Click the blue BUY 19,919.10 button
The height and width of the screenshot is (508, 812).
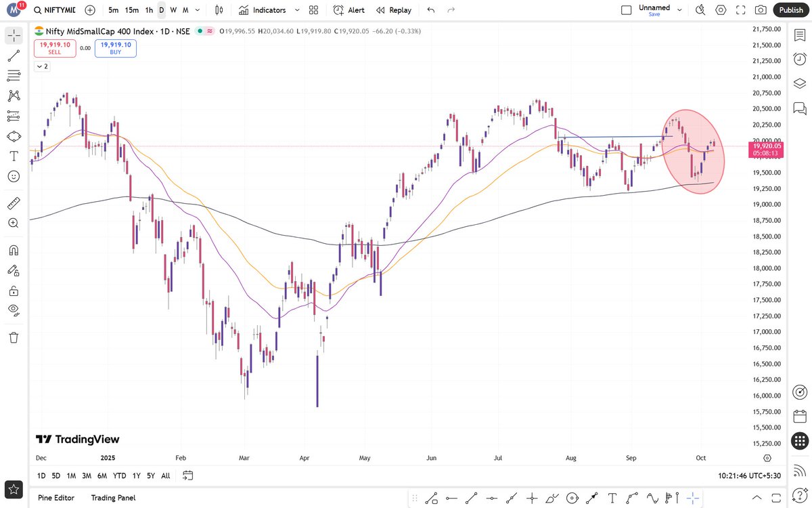pos(115,47)
